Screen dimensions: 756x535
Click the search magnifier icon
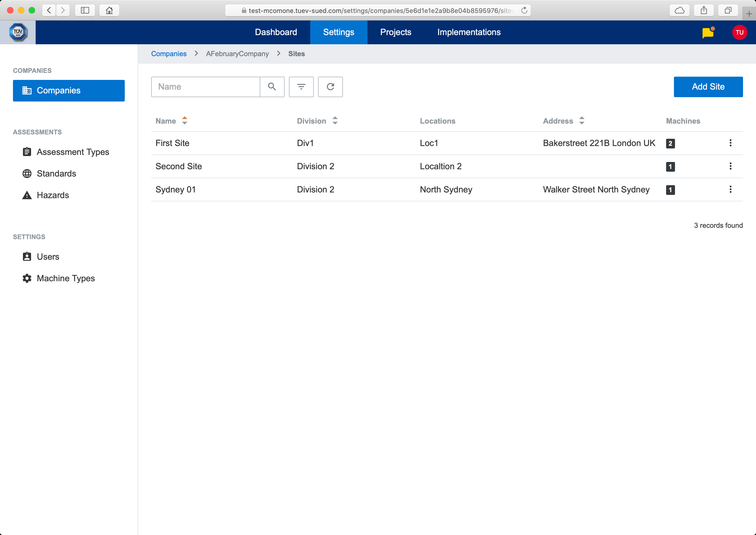pos(272,87)
